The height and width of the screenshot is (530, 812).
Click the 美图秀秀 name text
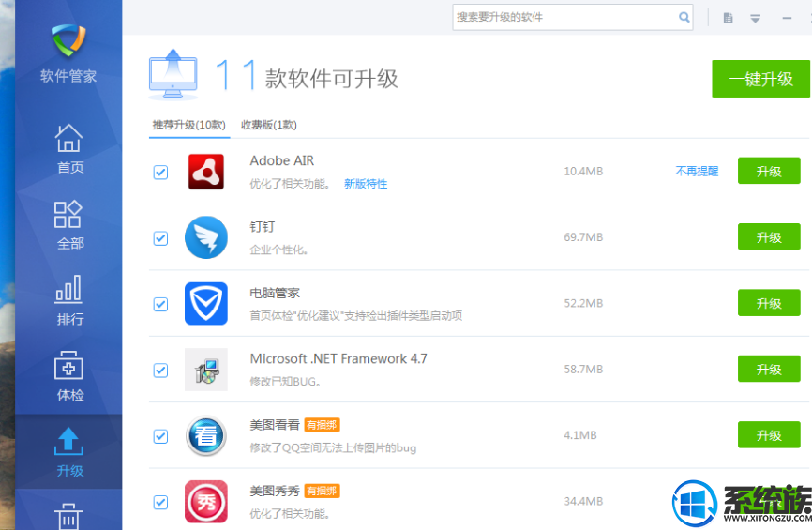(x=275, y=491)
